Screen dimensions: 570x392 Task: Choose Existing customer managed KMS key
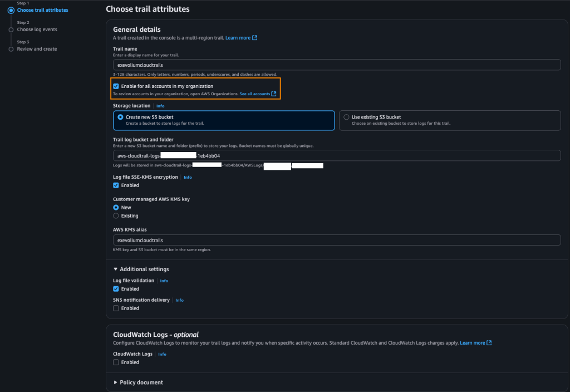[116, 215]
